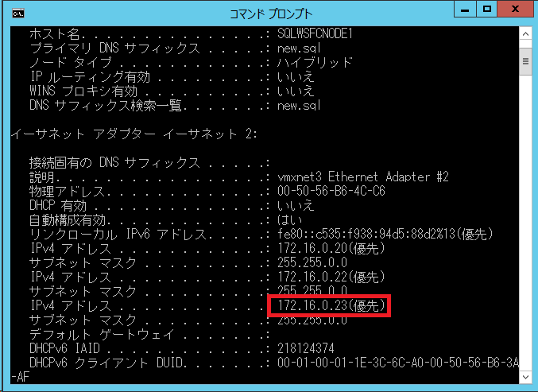Open the Command Prompt system menu icon
The width and height of the screenshot is (538, 392).
(x=17, y=14)
